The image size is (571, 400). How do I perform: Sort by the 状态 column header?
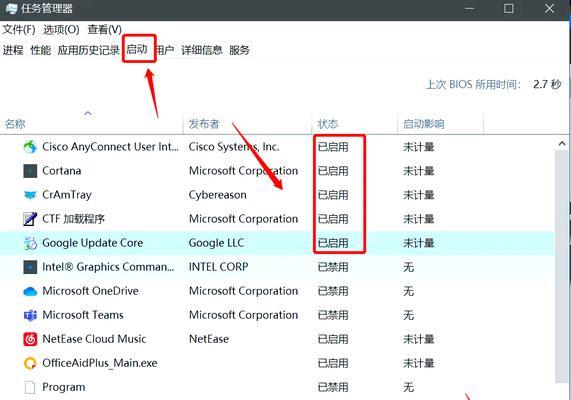pyautogui.click(x=328, y=124)
